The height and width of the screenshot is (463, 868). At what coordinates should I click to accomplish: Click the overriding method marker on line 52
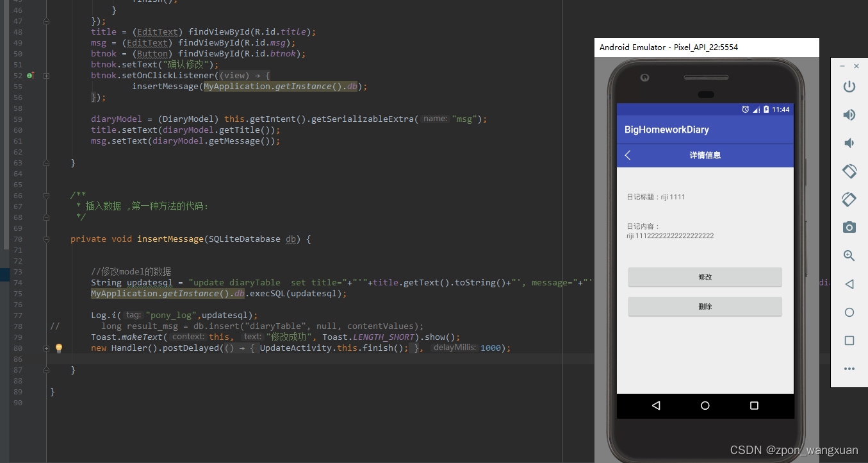pyautogui.click(x=29, y=76)
